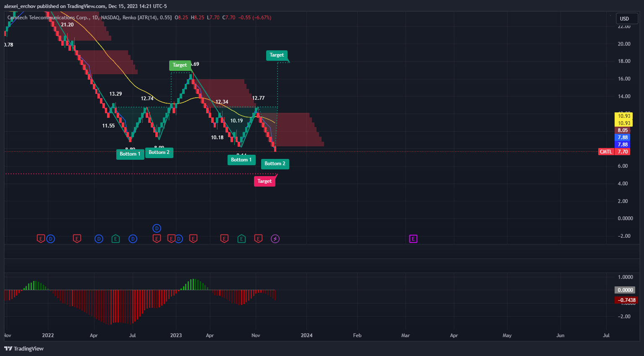Click the alexei_erchov publisher text
644x356 pixels.
tap(20, 6)
